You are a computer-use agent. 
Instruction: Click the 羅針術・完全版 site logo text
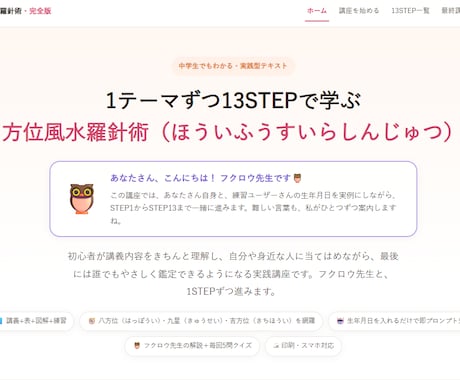[x=26, y=11]
